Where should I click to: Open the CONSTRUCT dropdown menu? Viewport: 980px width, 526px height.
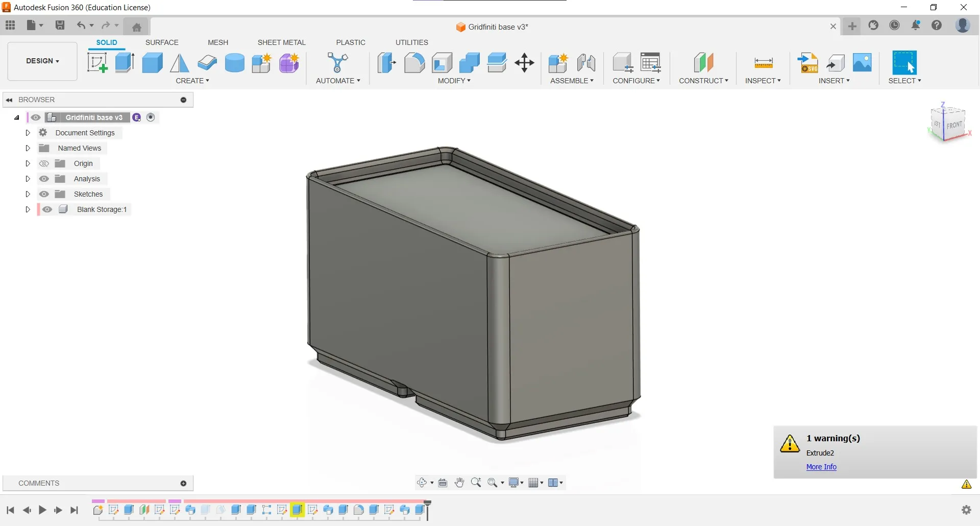[x=703, y=81]
